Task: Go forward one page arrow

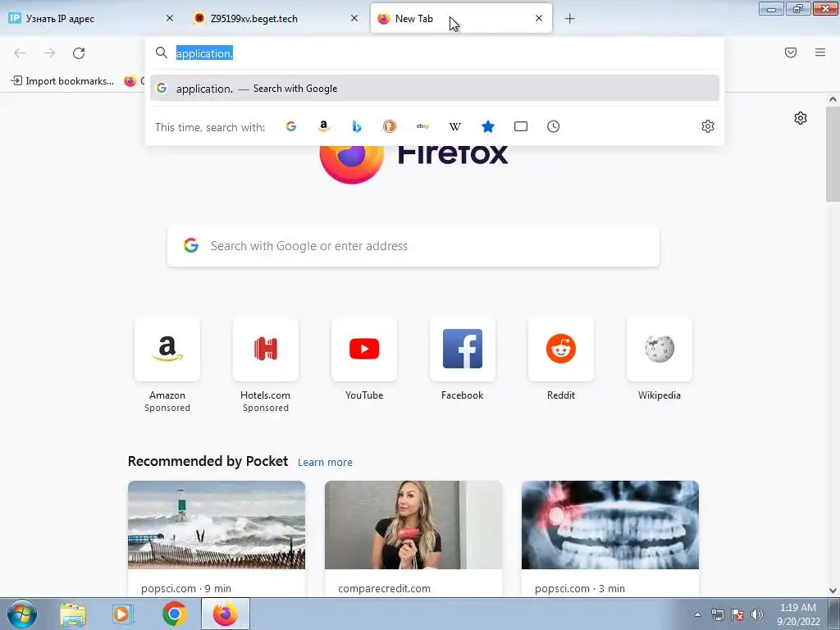Action: tap(49, 53)
